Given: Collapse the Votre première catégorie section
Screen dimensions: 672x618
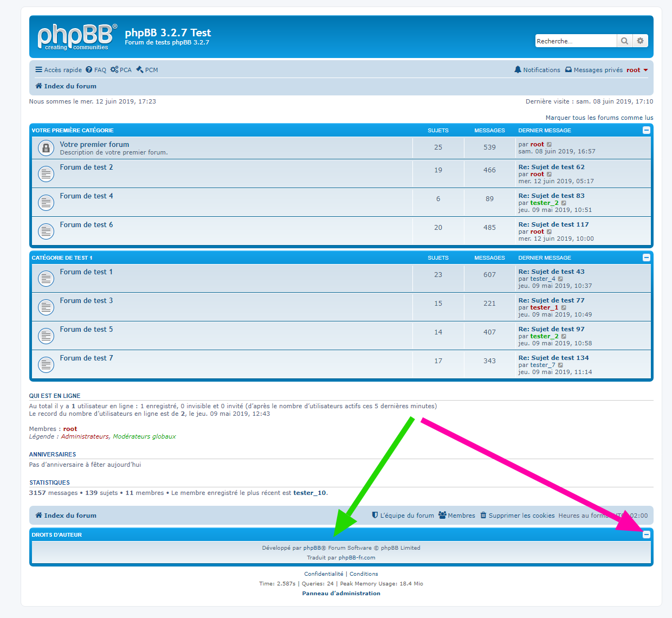Looking at the screenshot, I should coord(646,130).
